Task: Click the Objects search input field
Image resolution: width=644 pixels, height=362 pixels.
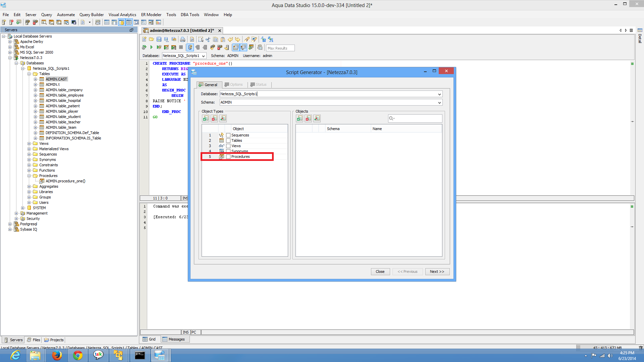Action: (418, 118)
